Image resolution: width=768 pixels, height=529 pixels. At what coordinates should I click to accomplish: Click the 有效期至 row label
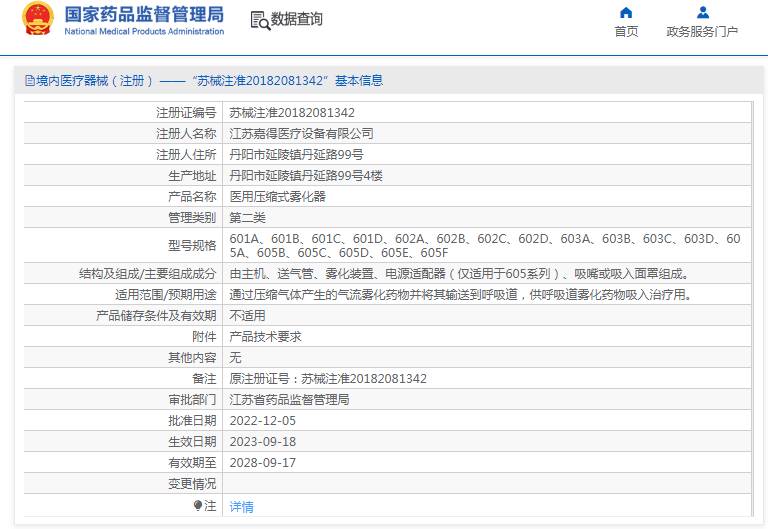192,463
